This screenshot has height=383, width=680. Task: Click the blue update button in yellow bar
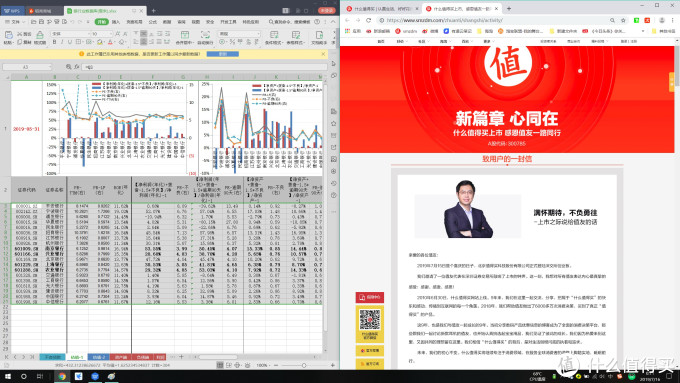222,54
